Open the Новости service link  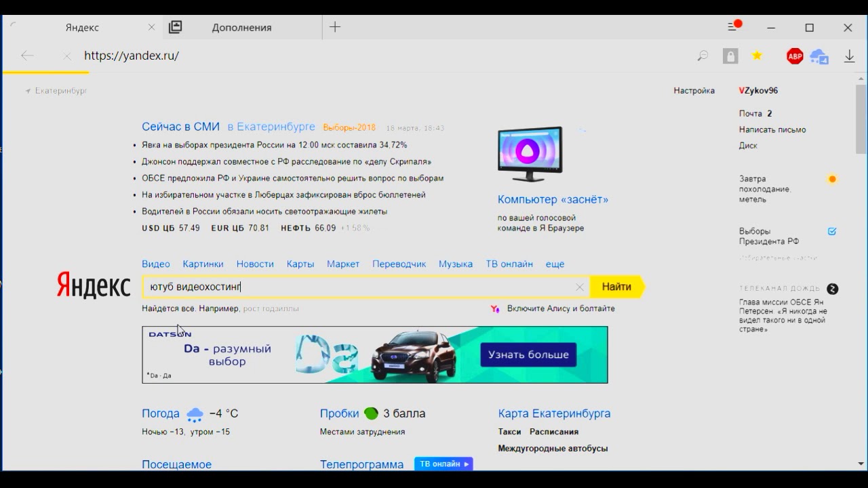[255, 264]
